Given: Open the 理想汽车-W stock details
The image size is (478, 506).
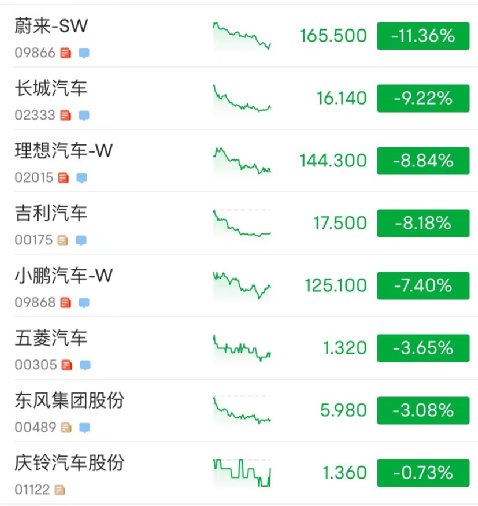Looking at the screenshot, I should tap(239, 161).
